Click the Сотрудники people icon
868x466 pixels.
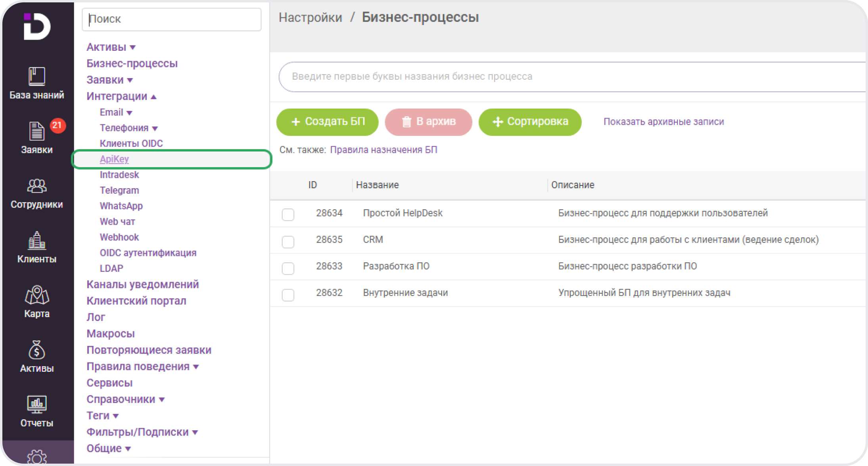pos(36,185)
